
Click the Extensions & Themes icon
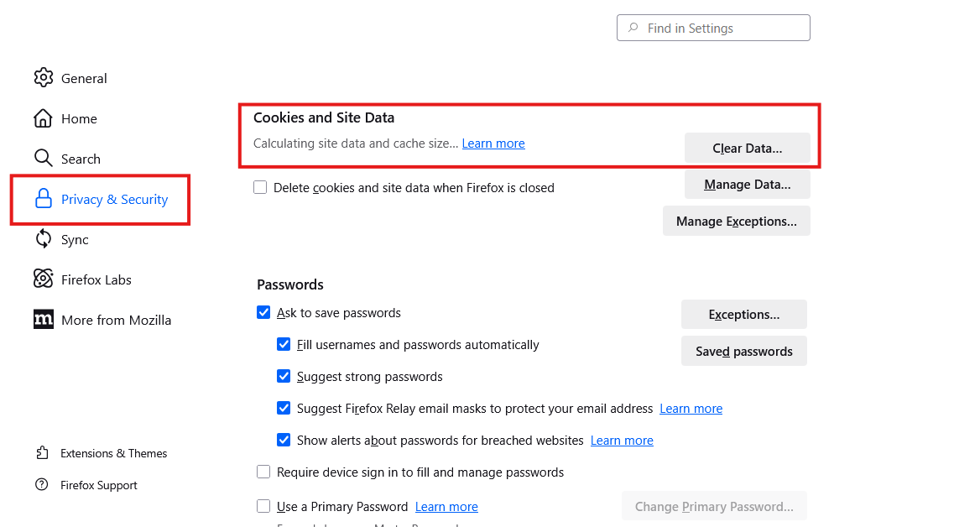tap(43, 452)
